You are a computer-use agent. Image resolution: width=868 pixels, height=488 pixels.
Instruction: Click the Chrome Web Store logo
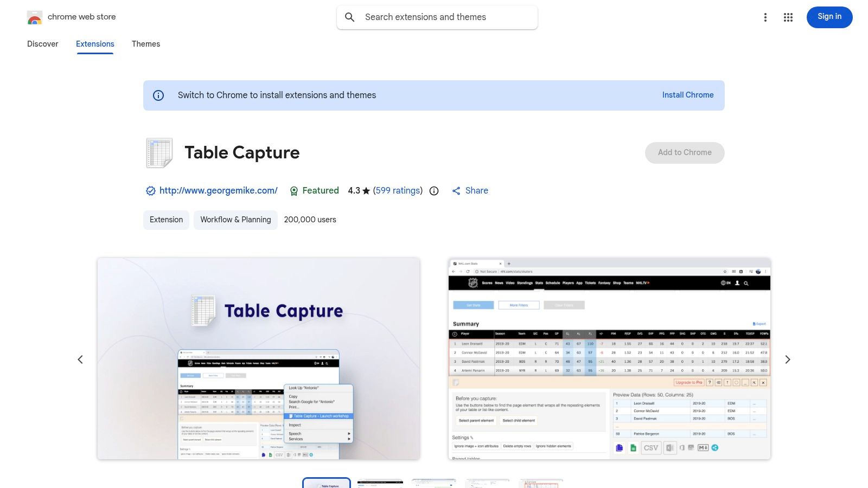pos(35,17)
